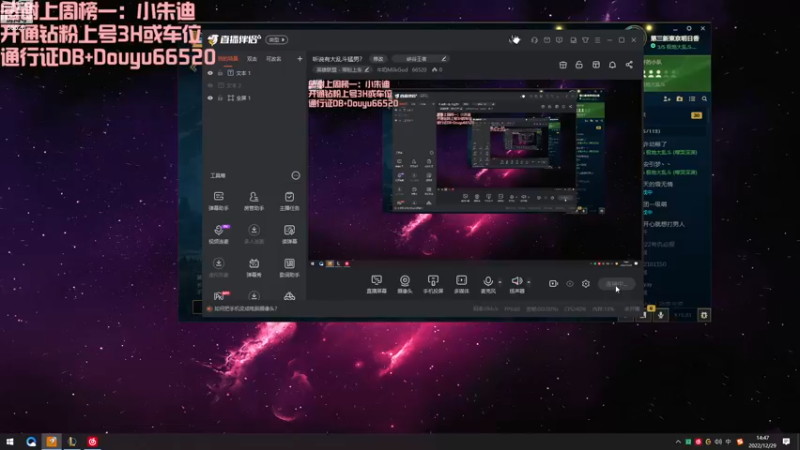Screen dimensions: 800x450
Task: Expand the microphone options arrow
Action: (x=499, y=282)
